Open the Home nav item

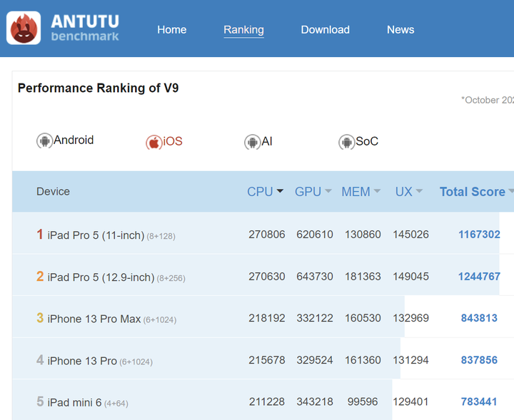pyautogui.click(x=172, y=30)
